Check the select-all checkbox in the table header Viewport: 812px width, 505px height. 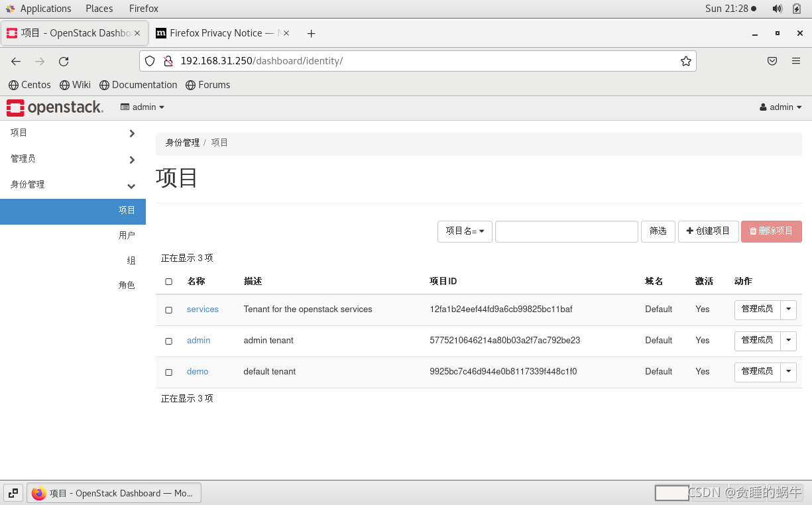pos(168,281)
